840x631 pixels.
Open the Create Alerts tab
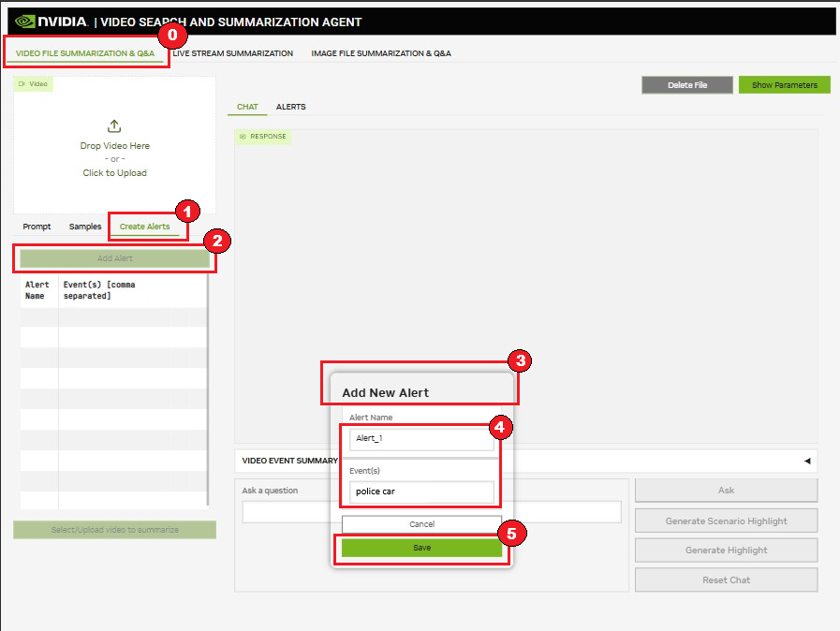146,226
